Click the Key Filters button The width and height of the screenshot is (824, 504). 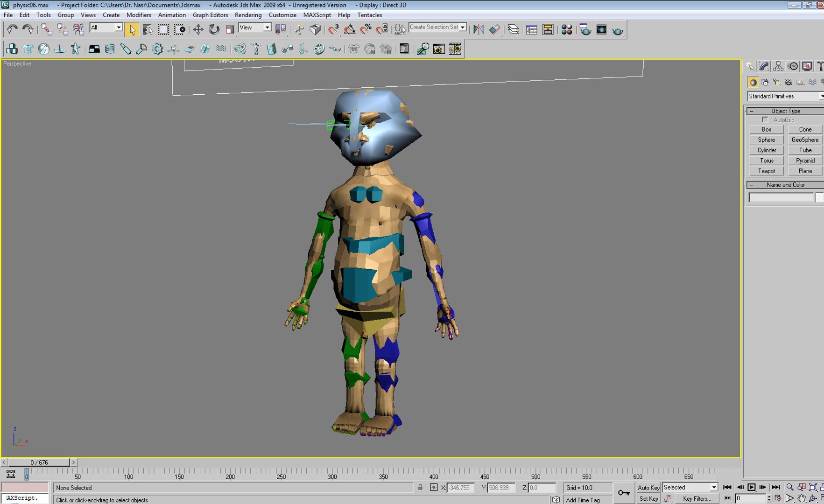point(697,498)
